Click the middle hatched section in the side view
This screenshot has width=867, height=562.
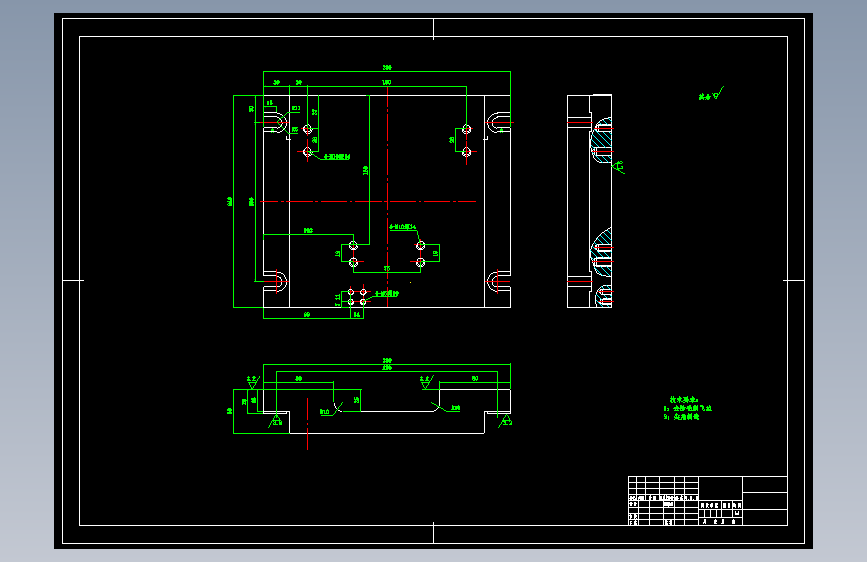[602, 252]
